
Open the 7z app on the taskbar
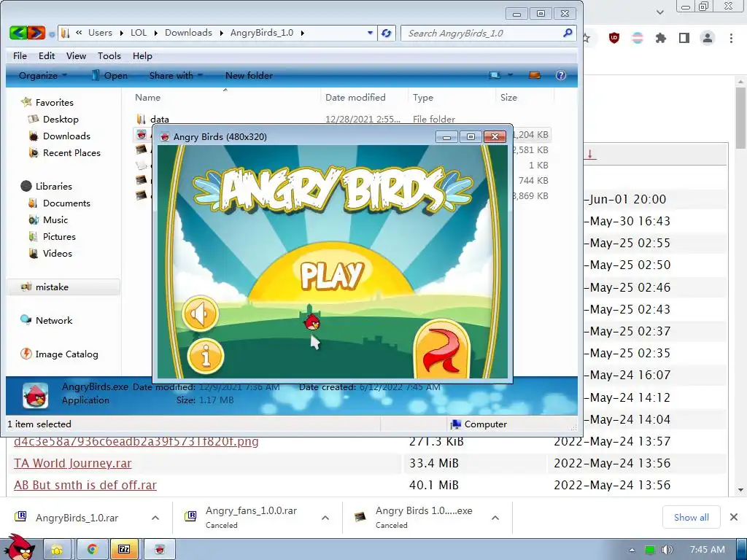point(124,549)
